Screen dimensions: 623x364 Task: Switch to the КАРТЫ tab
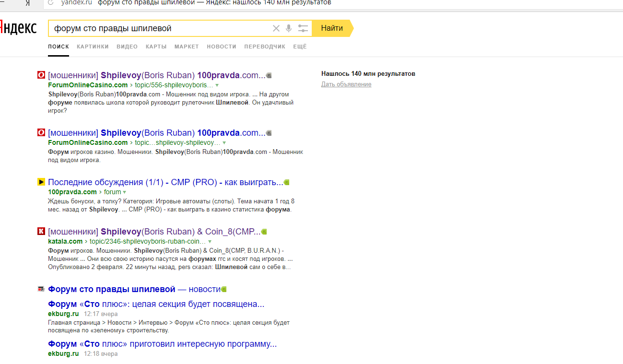(156, 47)
